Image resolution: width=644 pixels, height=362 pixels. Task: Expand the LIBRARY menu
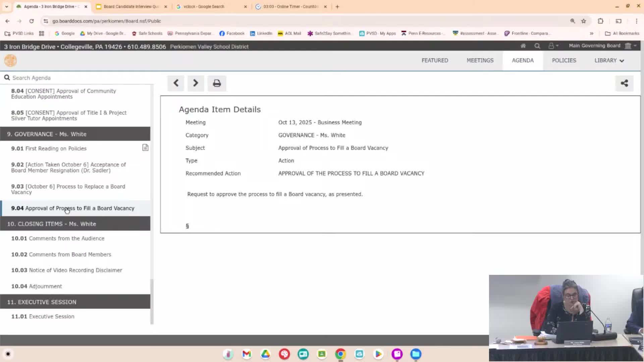pyautogui.click(x=609, y=61)
